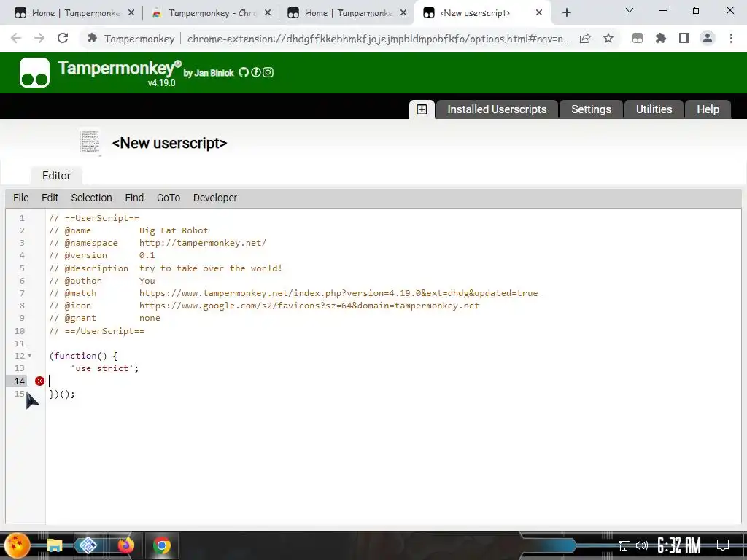Image resolution: width=747 pixels, height=560 pixels.
Task: Click line number 1 in the gutter
Action: (x=22, y=218)
